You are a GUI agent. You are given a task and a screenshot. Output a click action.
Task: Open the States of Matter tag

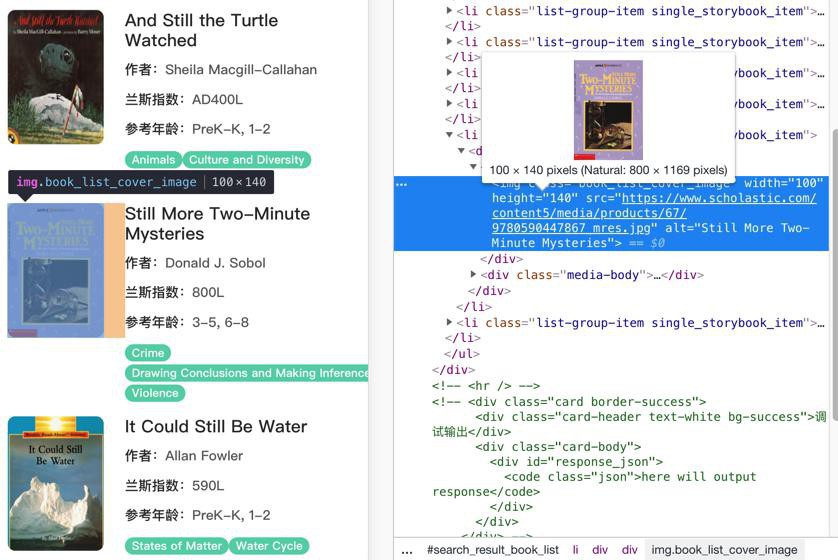pyautogui.click(x=176, y=546)
